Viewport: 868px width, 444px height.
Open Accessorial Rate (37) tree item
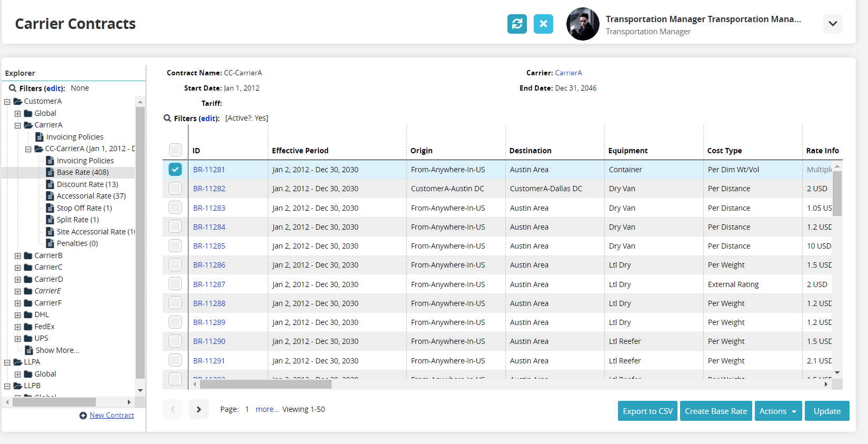[x=91, y=196]
